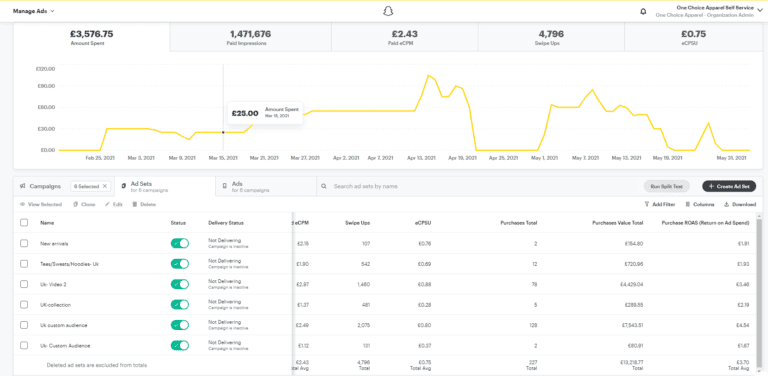Toggle status switch for Uk custom audience
Image resolution: width=768 pixels, height=376 pixels.
pos(180,325)
